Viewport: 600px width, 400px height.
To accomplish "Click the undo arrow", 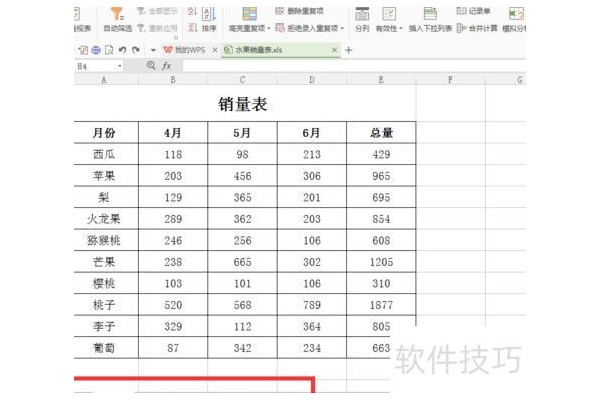I will (x=122, y=50).
